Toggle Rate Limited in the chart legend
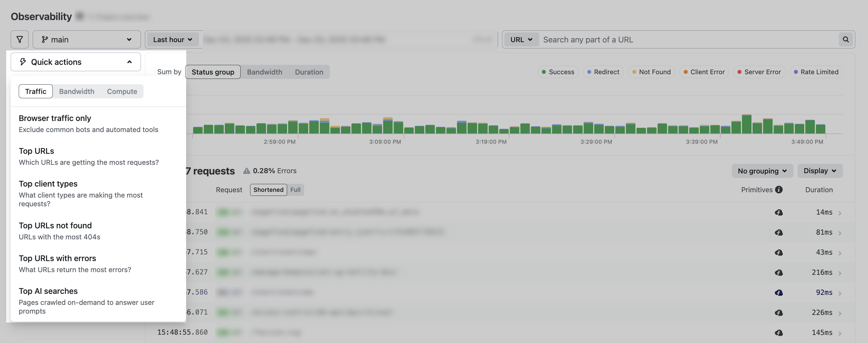868x343 pixels. click(x=816, y=72)
